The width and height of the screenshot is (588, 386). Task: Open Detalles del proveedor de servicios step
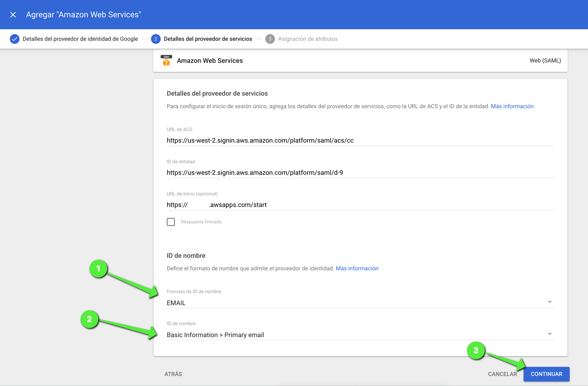pos(208,39)
